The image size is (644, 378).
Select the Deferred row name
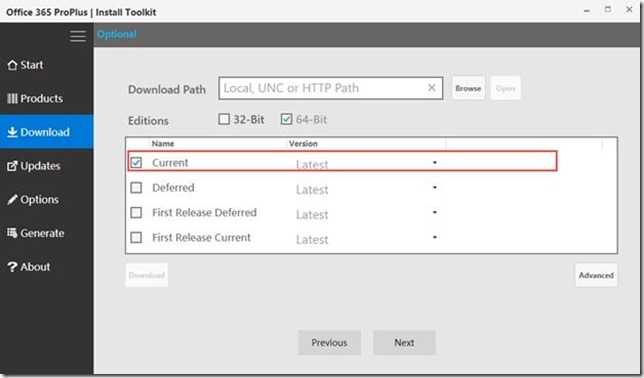[x=173, y=188]
